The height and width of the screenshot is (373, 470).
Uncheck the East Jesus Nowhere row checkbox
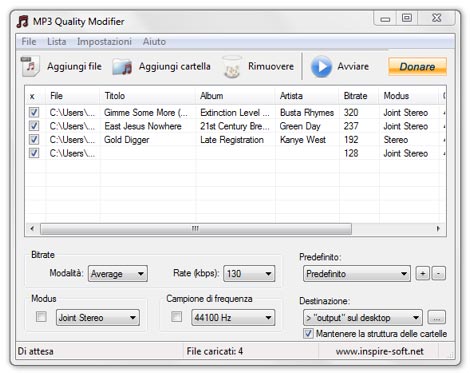[34, 126]
